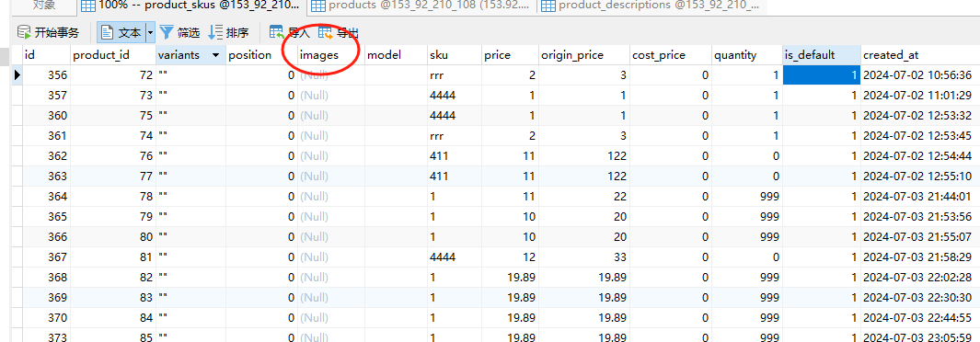The height and width of the screenshot is (342, 980).
Task: Select the cost_price column header
Action: [x=671, y=55]
